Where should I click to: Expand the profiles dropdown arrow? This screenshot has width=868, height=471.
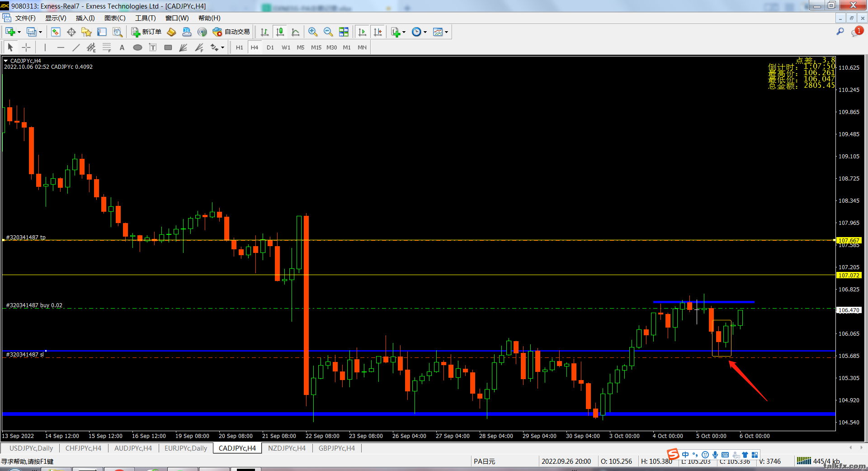40,32
